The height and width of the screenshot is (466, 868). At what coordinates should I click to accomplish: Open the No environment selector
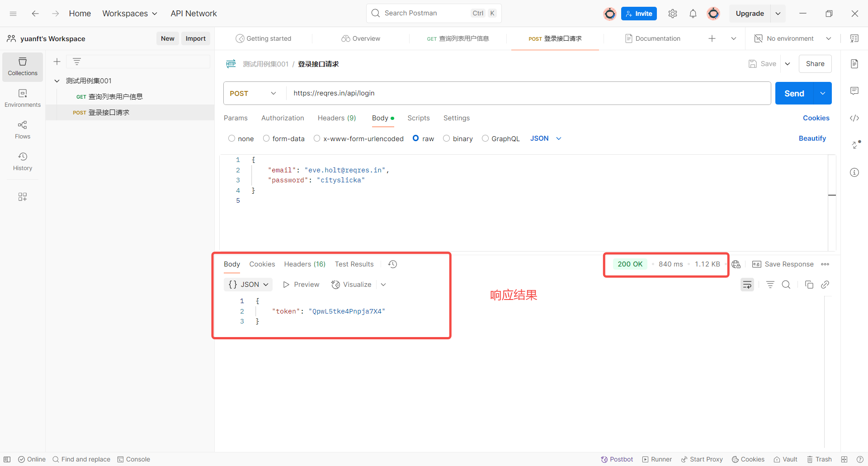(793, 38)
